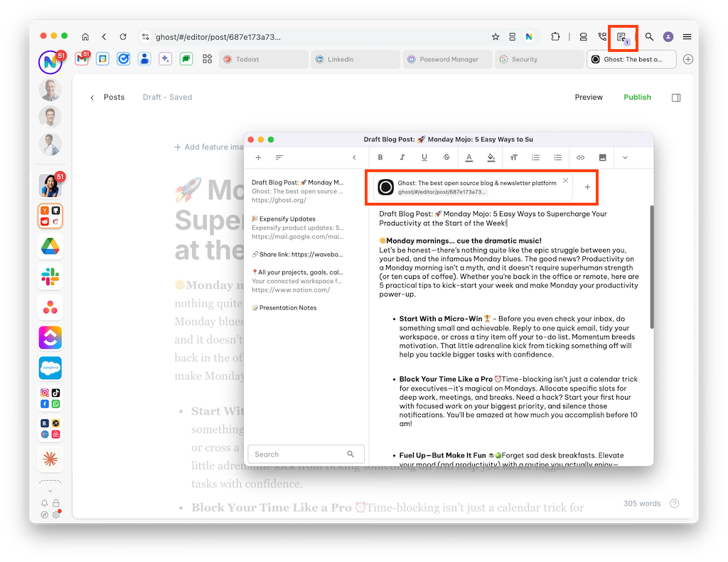Open Slack in the sidebar
728x562 pixels.
[50, 277]
